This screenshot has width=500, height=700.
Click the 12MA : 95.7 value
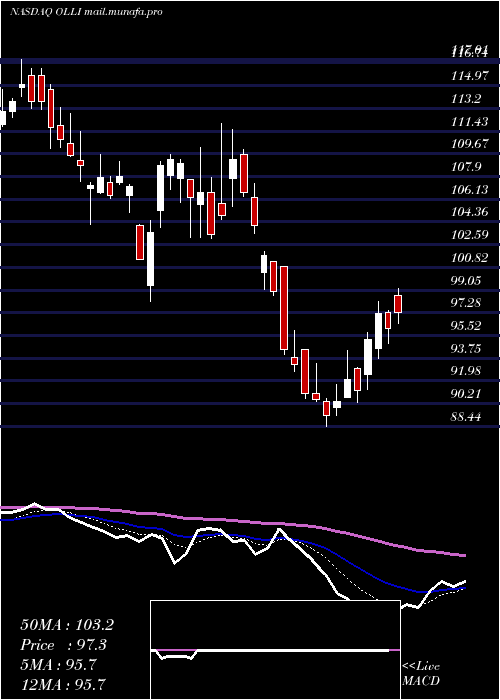[63, 684]
